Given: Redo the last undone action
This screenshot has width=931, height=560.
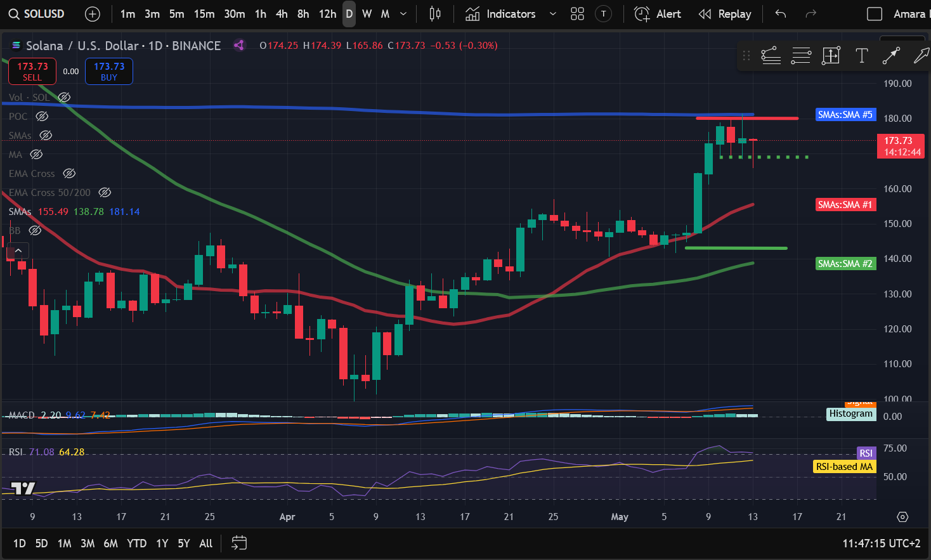Looking at the screenshot, I should 811,14.
